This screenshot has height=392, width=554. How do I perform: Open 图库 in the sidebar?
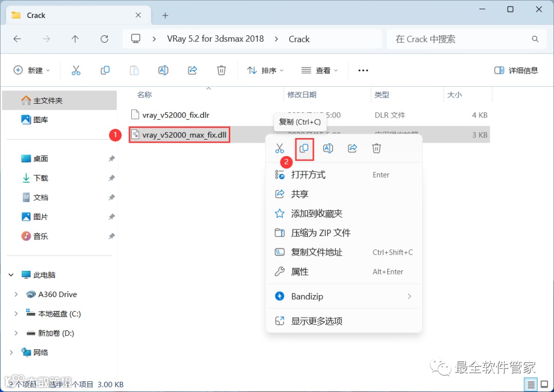coord(60,120)
